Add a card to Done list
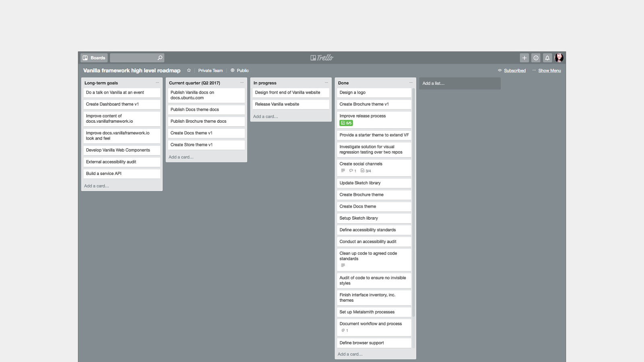The height and width of the screenshot is (362, 644). (x=350, y=354)
